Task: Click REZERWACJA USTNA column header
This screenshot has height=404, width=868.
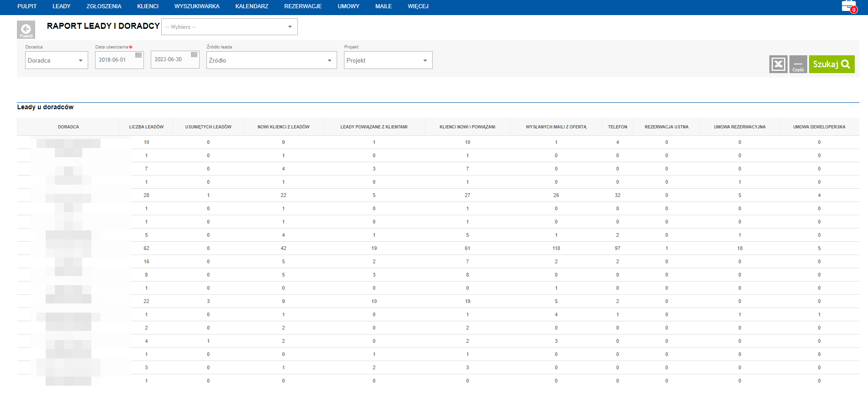Action: pos(667,127)
